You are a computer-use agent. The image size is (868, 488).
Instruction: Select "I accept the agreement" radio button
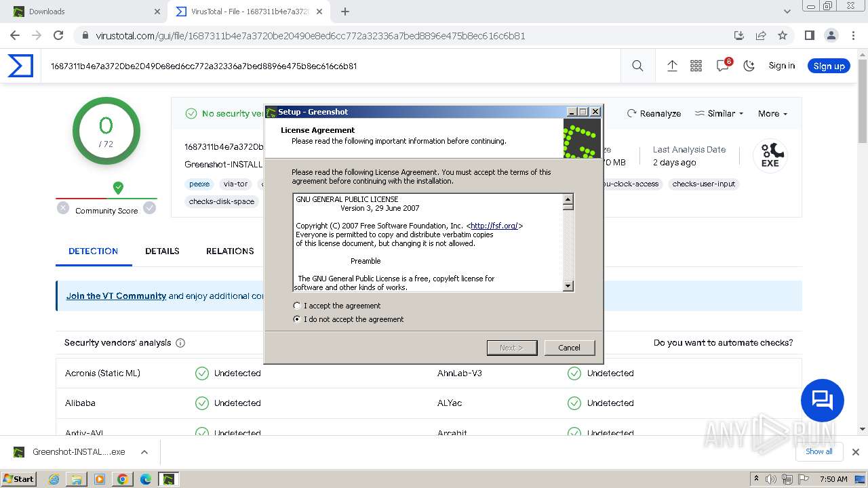click(x=297, y=306)
